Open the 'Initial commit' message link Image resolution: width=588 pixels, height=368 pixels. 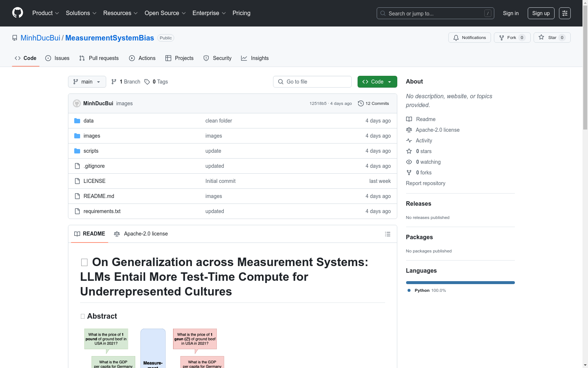pyautogui.click(x=220, y=181)
